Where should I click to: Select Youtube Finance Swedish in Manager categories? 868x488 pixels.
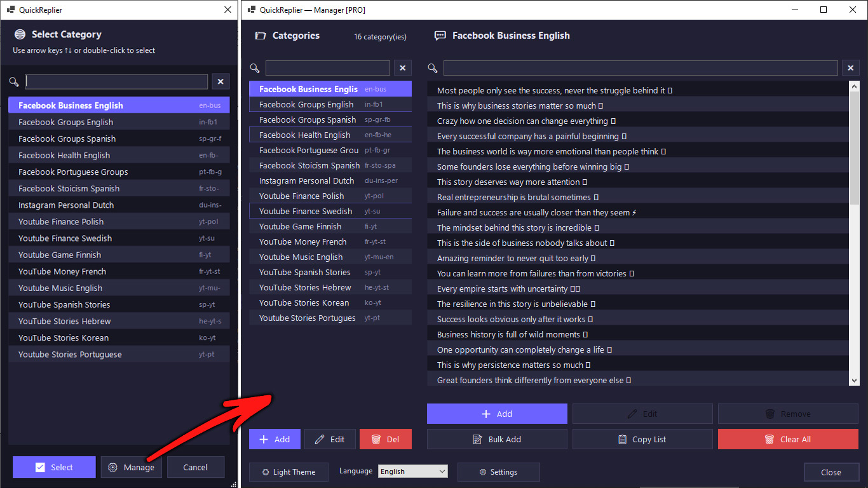point(330,211)
